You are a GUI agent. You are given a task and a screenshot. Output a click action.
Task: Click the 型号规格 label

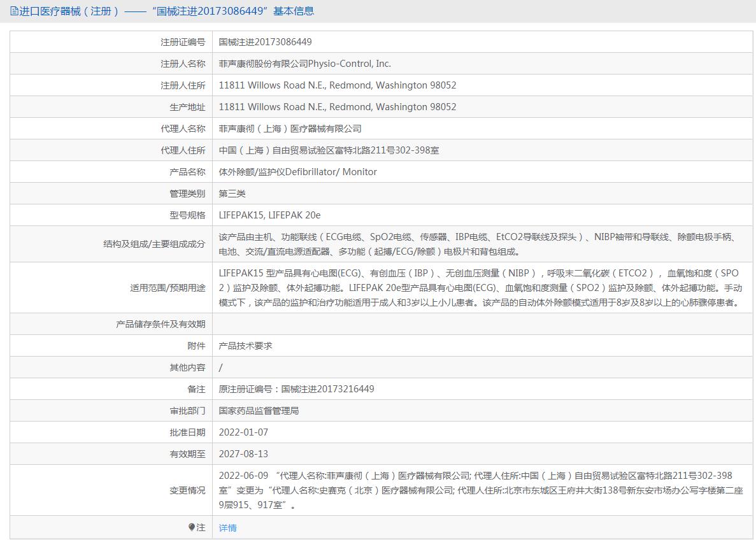pyautogui.click(x=187, y=215)
